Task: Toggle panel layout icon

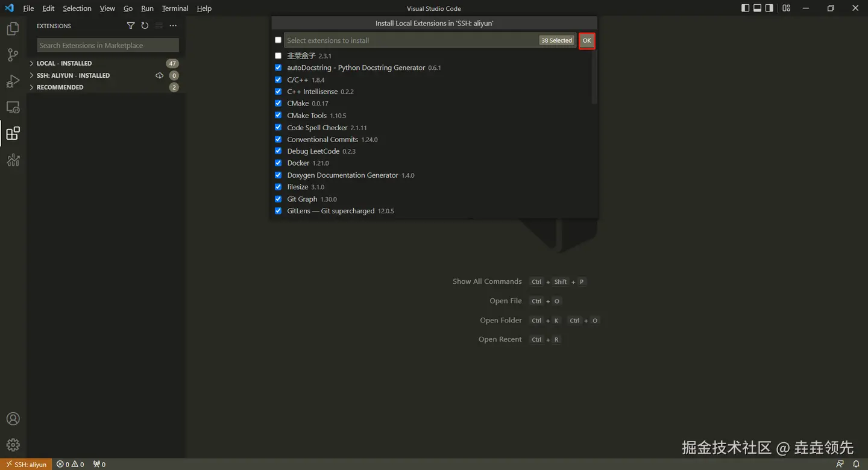Action: pos(758,8)
